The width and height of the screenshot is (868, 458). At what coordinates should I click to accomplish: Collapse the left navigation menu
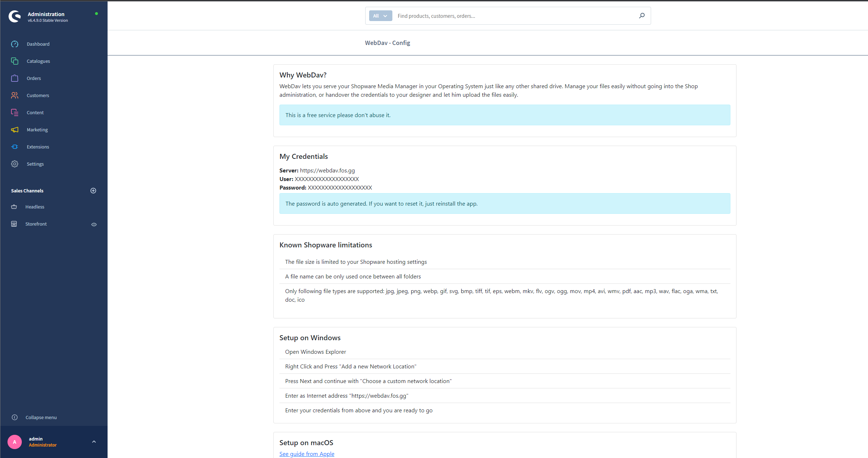click(x=41, y=417)
